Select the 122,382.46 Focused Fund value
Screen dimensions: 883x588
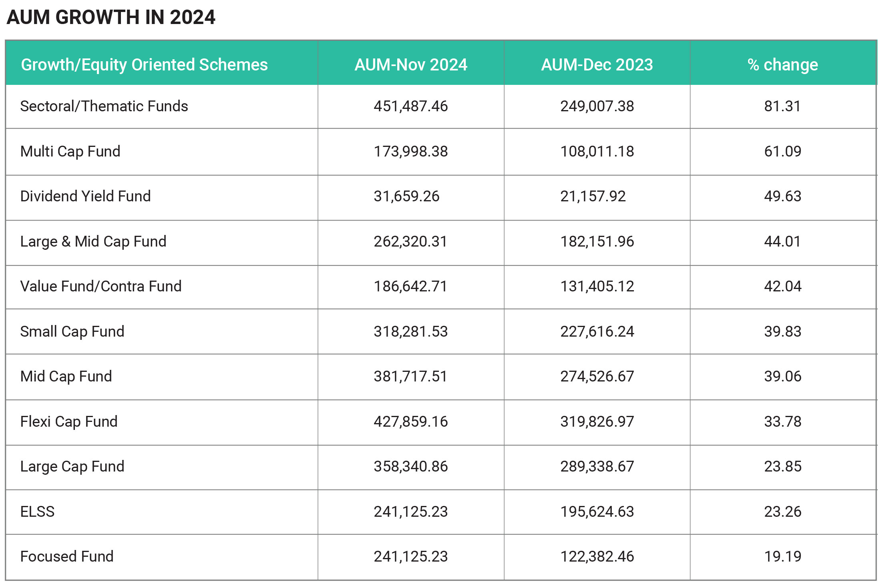point(597,556)
